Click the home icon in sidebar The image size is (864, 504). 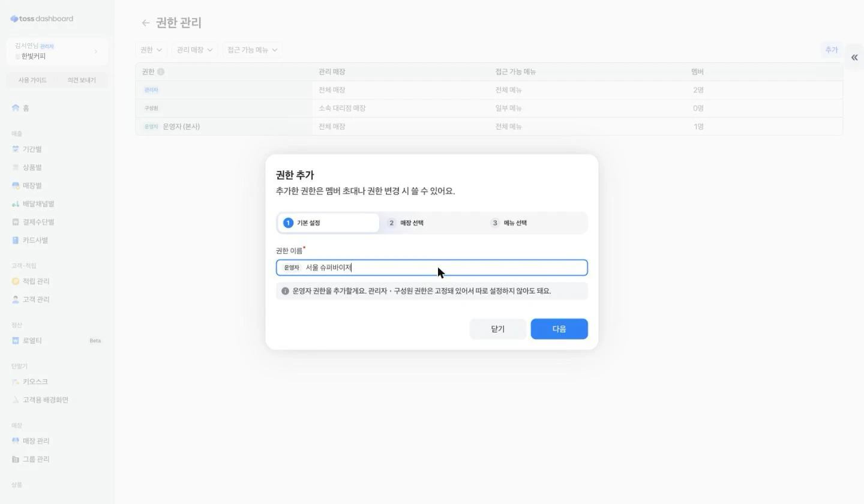coord(16,108)
